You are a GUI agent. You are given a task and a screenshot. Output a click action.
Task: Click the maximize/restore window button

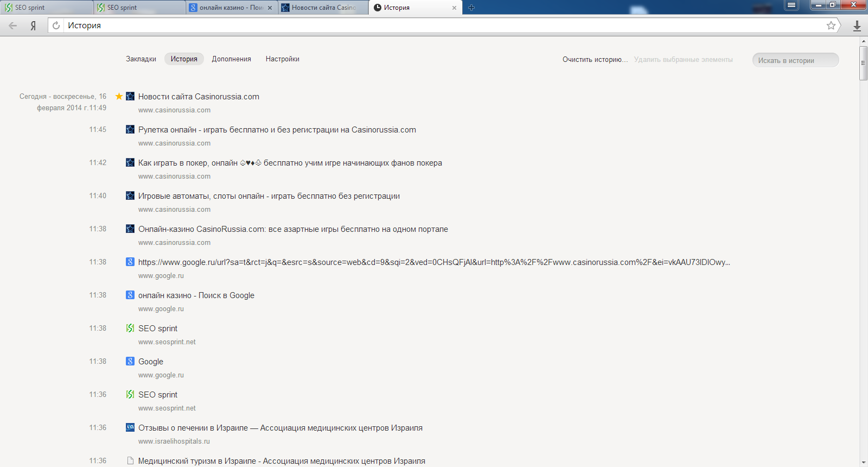[x=833, y=5]
